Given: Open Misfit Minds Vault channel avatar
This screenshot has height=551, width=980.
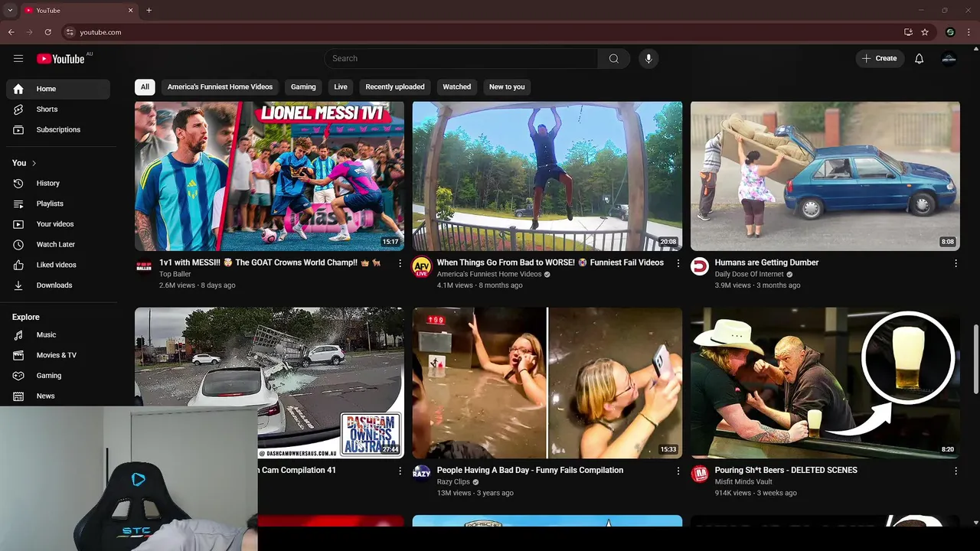Looking at the screenshot, I should point(700,474).
